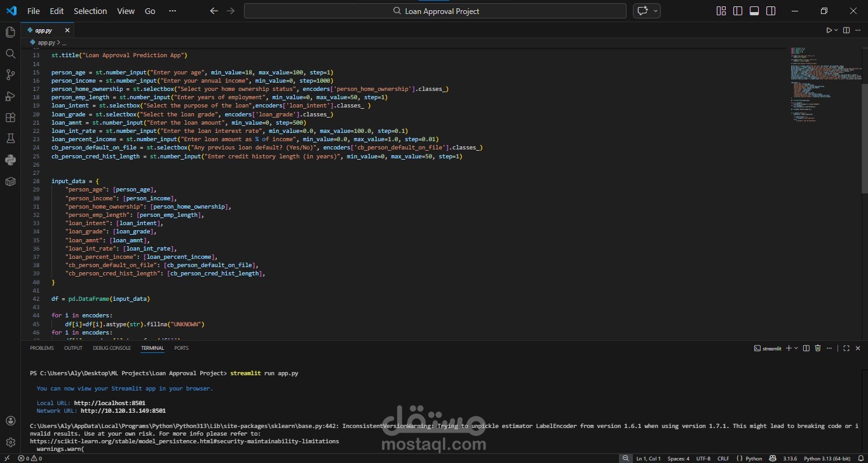Open the Python sidebar view
868x463 pixels.
[10, 160]
